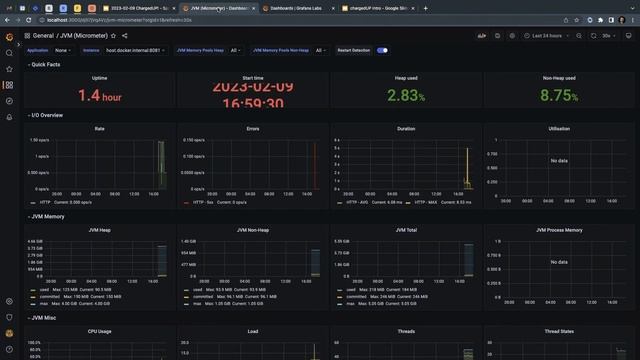
Task: Open the Last 24 hours time picker
Action: pos(547,36)
